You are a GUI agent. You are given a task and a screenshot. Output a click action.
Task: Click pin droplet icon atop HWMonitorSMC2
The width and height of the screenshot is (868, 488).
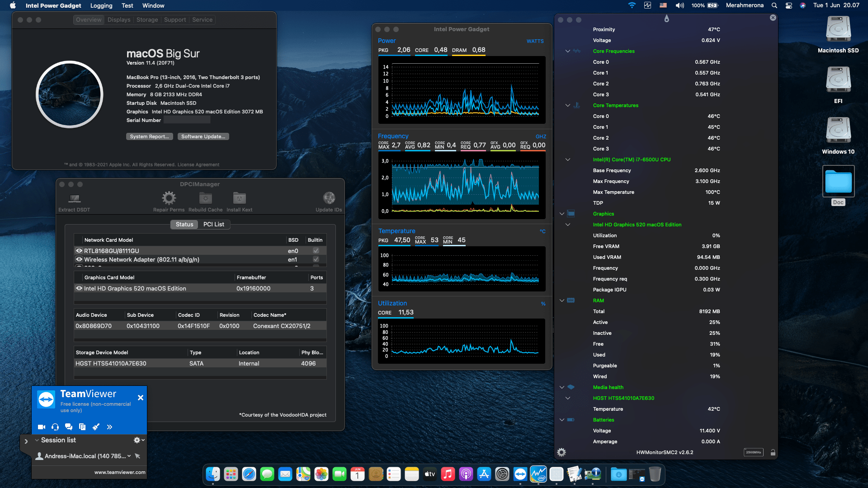[x=666, y=19]
